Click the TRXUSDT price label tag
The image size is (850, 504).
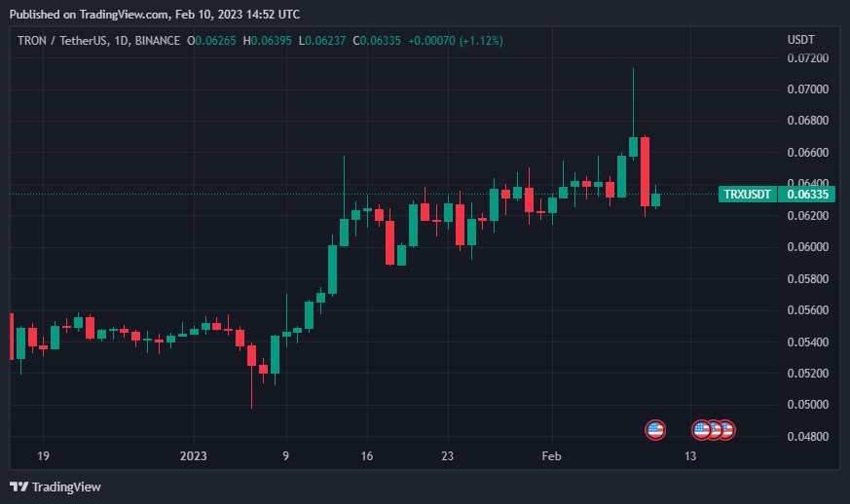(x=748, y=194)
